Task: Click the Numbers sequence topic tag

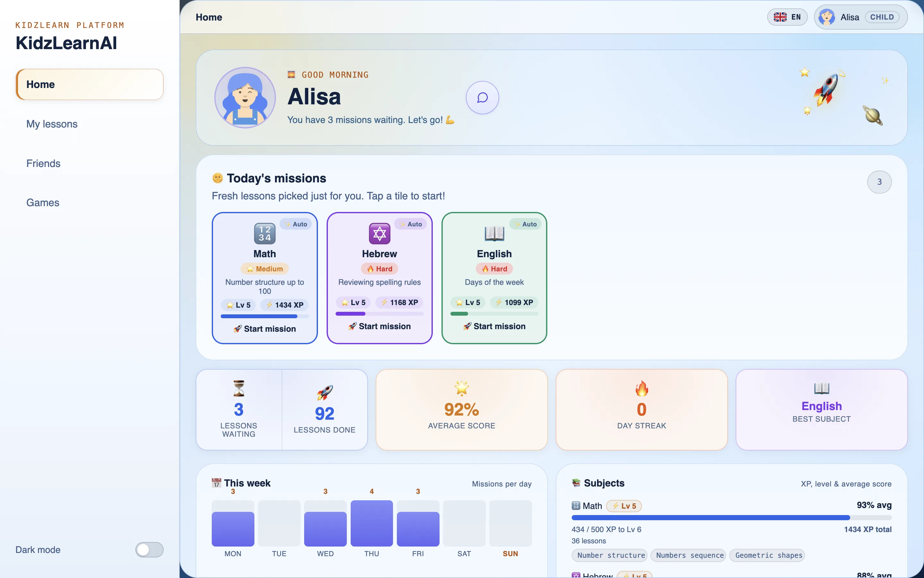Action: coord(689,556)
